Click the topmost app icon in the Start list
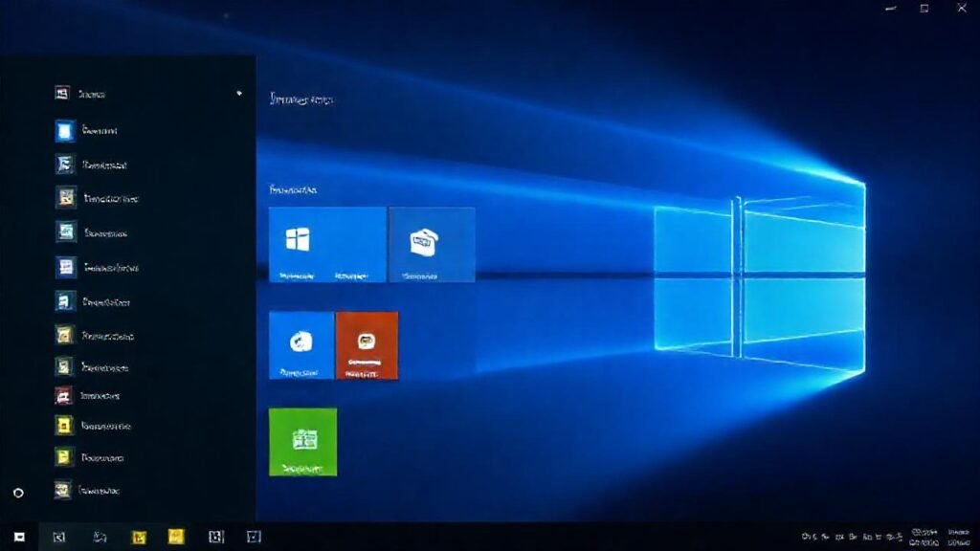Screen dimensions: 980x551 pos(62,92)
